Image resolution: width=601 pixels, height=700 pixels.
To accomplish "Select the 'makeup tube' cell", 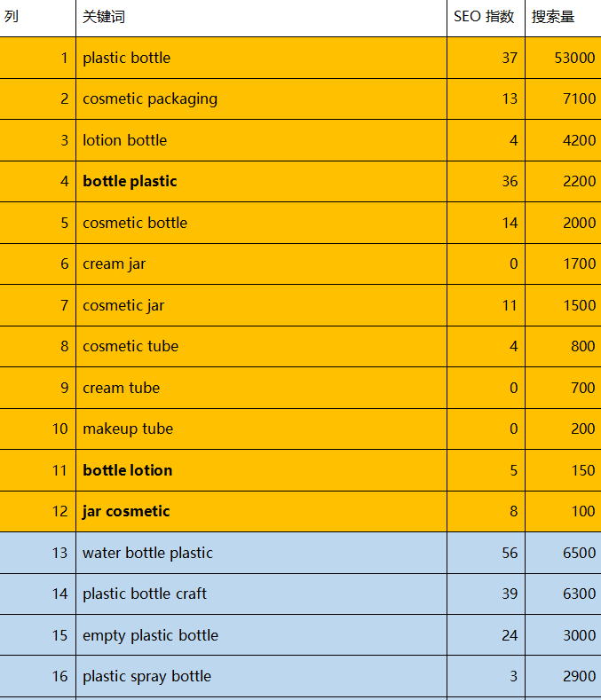I will [261, 429].
